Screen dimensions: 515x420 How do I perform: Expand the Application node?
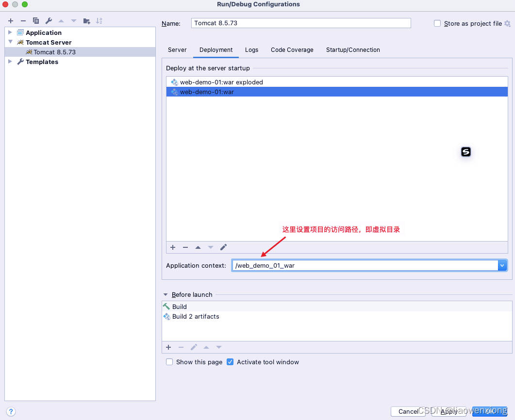click(x=10, y=32)
